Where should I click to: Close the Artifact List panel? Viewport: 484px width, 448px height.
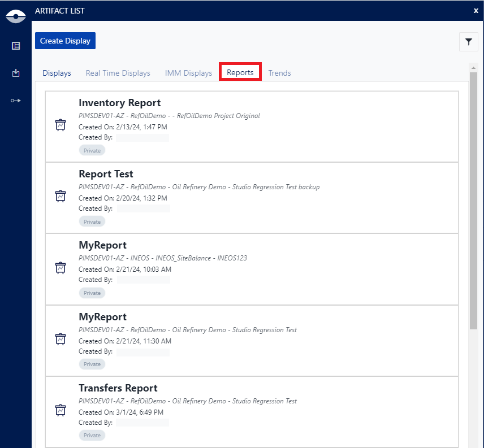(x=476, y=10)
